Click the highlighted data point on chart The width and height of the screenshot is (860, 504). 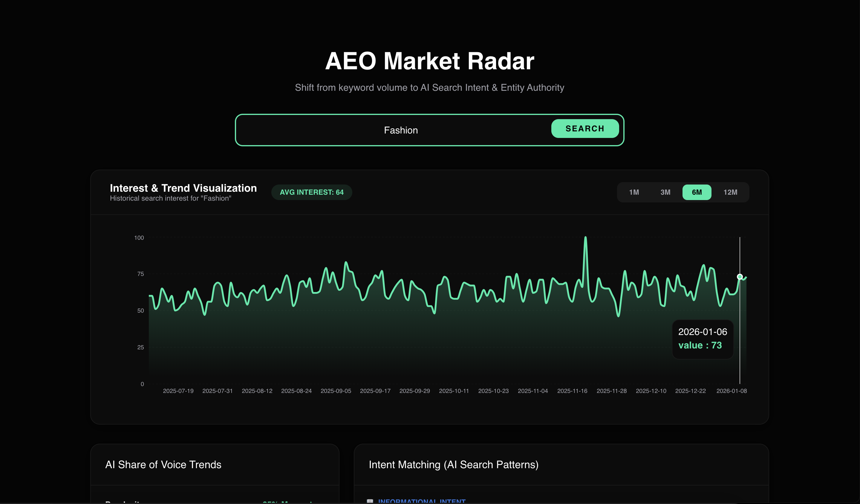[x=740, y=276]
